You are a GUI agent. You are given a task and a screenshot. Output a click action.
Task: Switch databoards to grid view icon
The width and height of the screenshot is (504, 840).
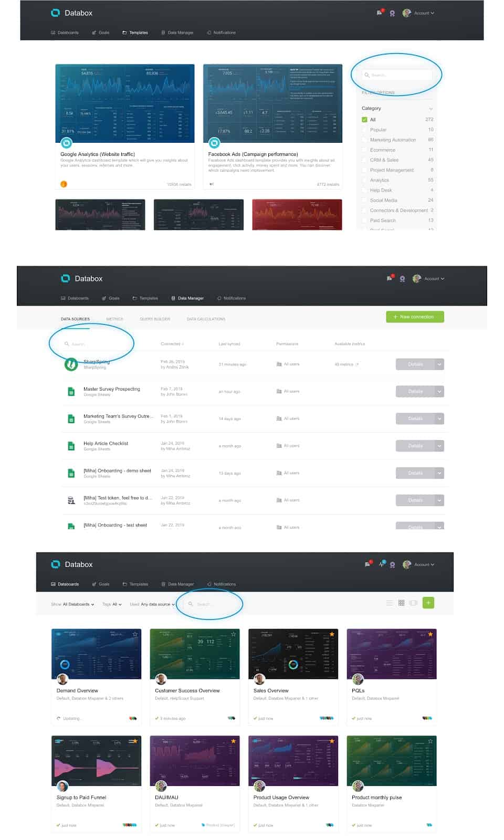click(402, 603)
